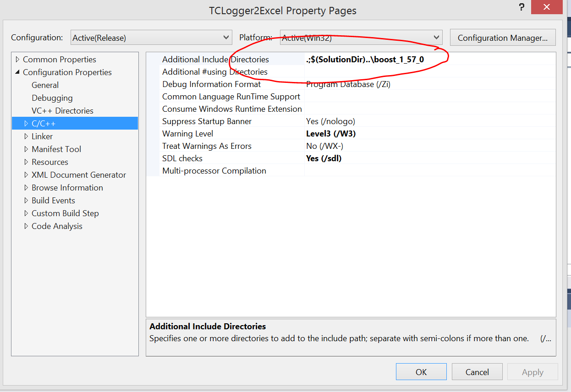This screenshot has height=392, width=571.
Task: Click the SDL checks property name
Action: pos(182,158)
